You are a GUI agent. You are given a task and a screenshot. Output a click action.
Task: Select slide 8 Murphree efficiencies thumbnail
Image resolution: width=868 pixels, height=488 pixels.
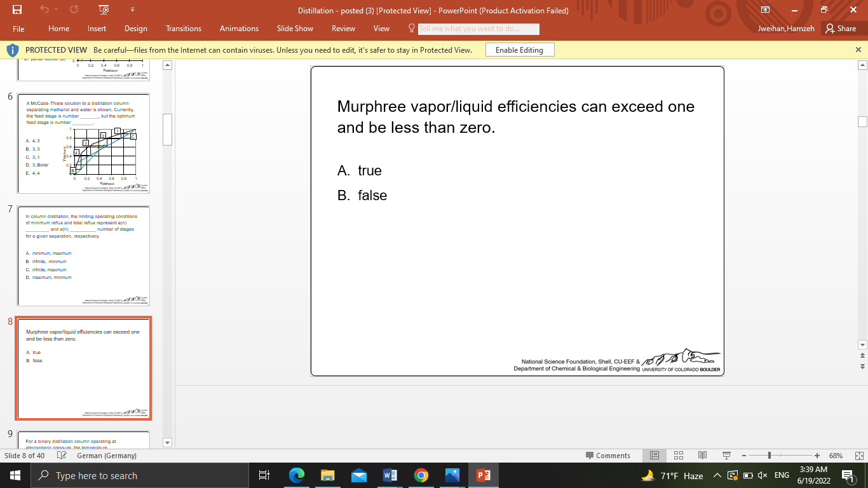tap(83, 369)
